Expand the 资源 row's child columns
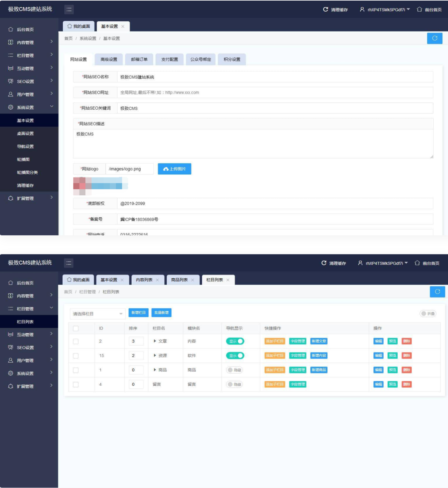 point(155,356)
